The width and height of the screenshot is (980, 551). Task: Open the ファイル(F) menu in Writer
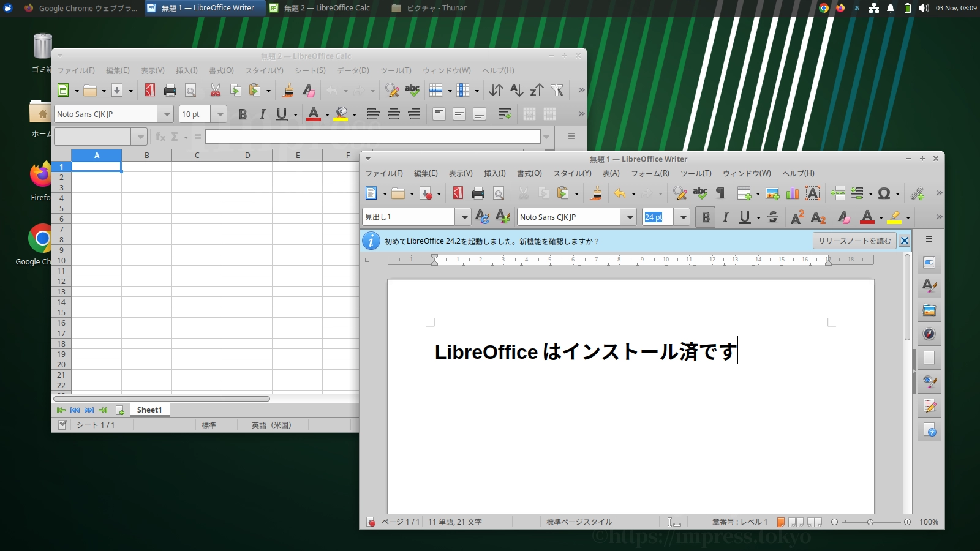coord(384,173)
